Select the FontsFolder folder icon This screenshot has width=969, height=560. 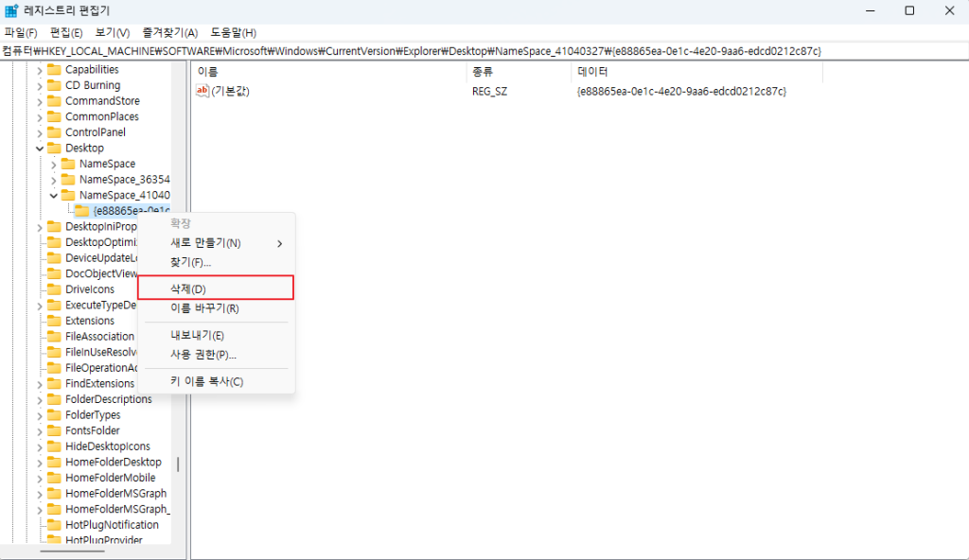click(x=54, y=430)
